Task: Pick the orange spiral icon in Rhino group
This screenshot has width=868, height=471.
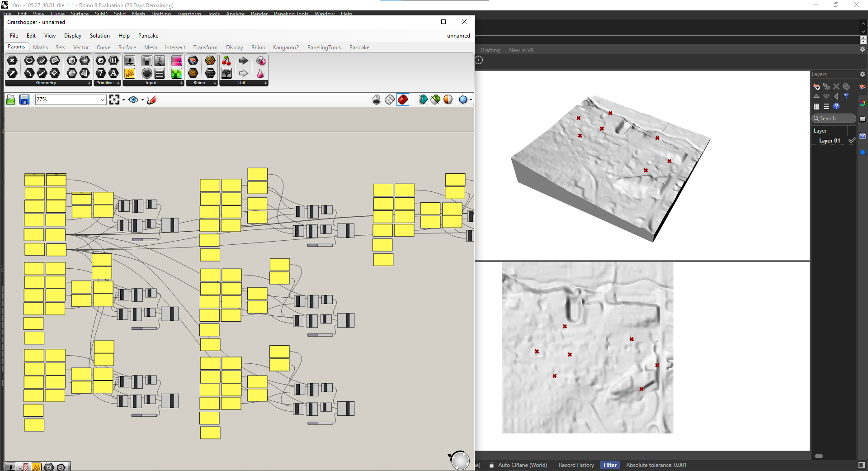Action: (x=193, y=73)
